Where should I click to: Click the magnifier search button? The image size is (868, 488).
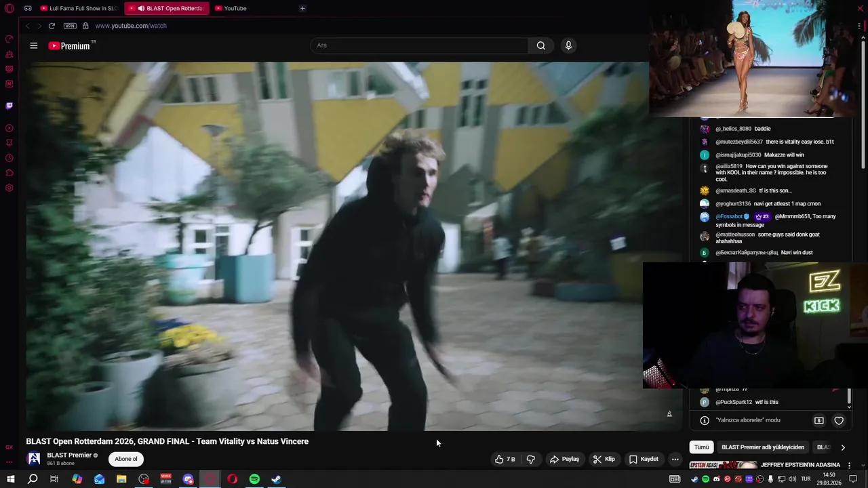click(x=540, y=45)
